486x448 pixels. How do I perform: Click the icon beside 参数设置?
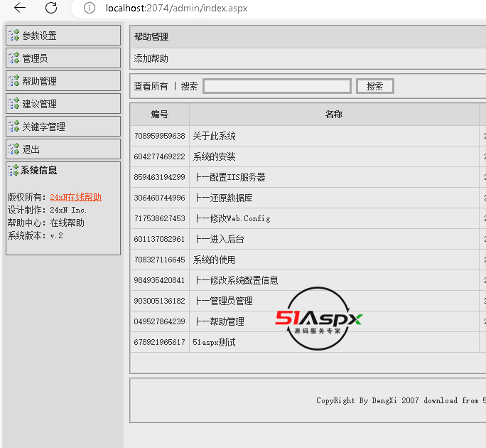click(13, 36)
